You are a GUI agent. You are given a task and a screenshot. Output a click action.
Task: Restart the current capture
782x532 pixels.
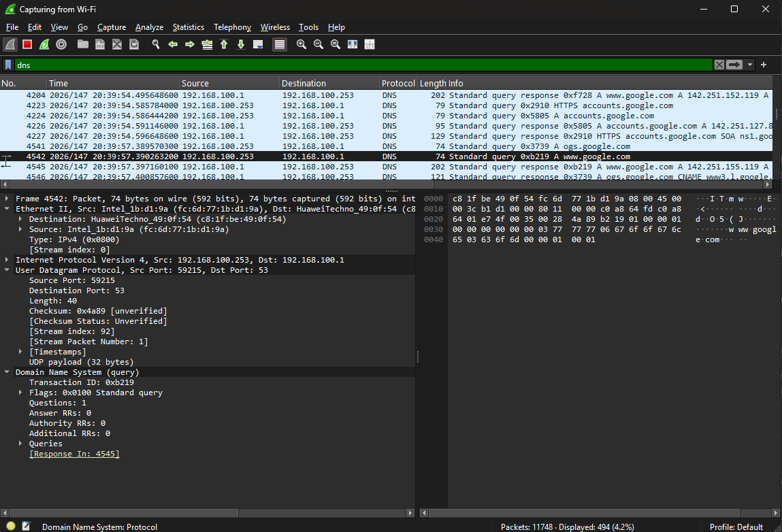pyautogui.click(x=44, y=44)
